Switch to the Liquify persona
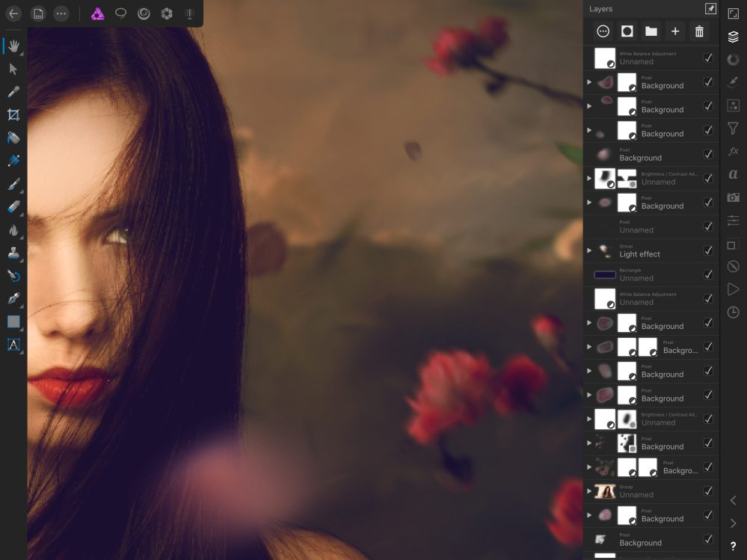747x560 pixels. pyautogui.click(x=144, y=13)
